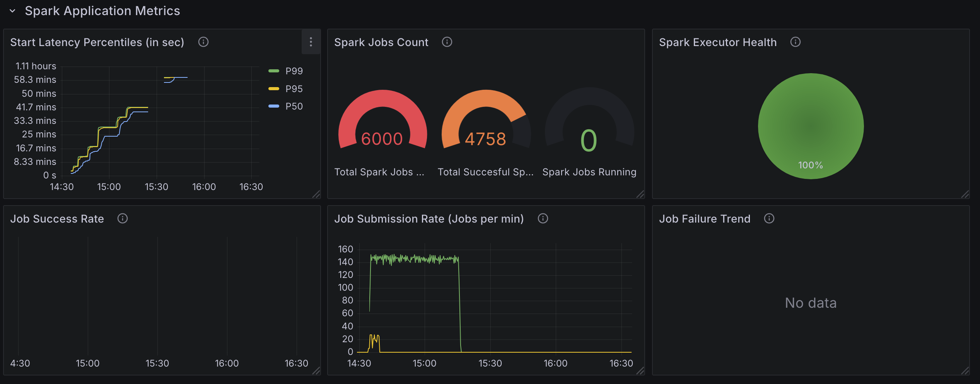Click the No data area in Job Failure Trend

coord(810,303)
